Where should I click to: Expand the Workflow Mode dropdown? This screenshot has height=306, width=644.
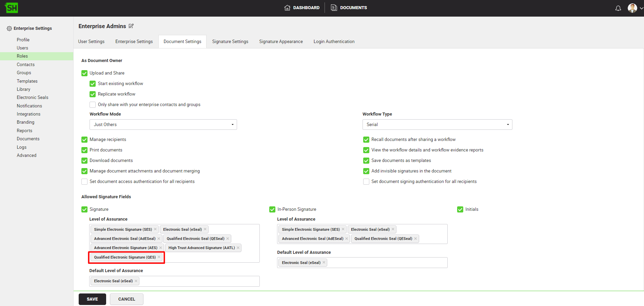pos(163,125)
